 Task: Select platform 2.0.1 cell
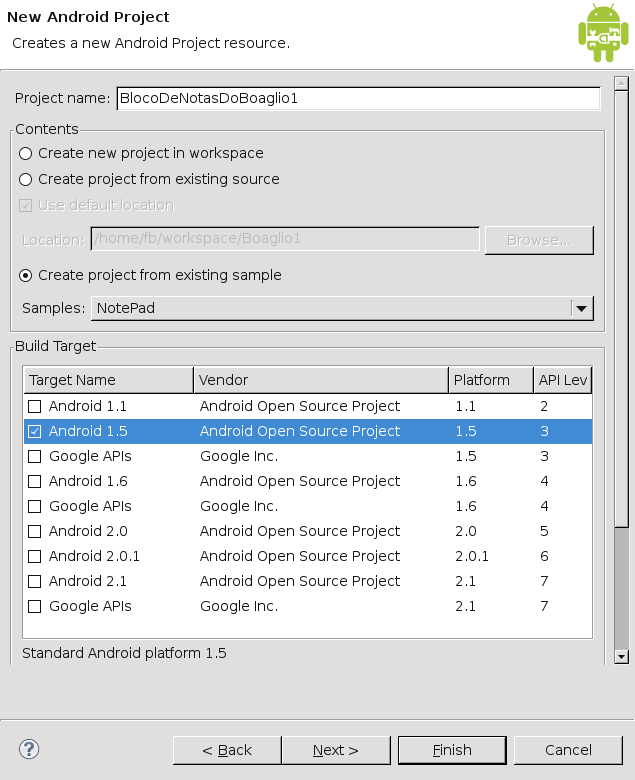pos(472,556)
